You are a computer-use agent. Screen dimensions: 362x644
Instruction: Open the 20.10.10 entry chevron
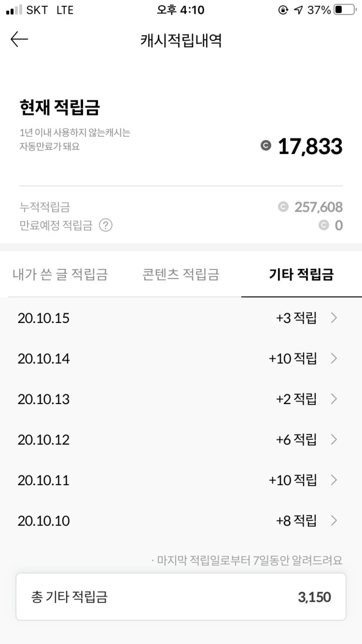tap(334, 521)
